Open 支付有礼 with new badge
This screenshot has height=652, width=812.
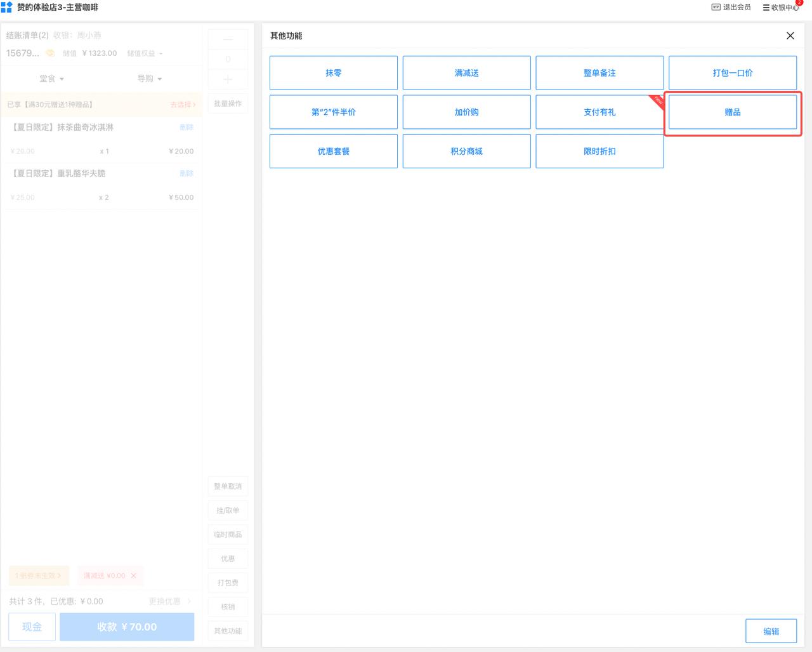pyautogui.click(x=599, y=112)
